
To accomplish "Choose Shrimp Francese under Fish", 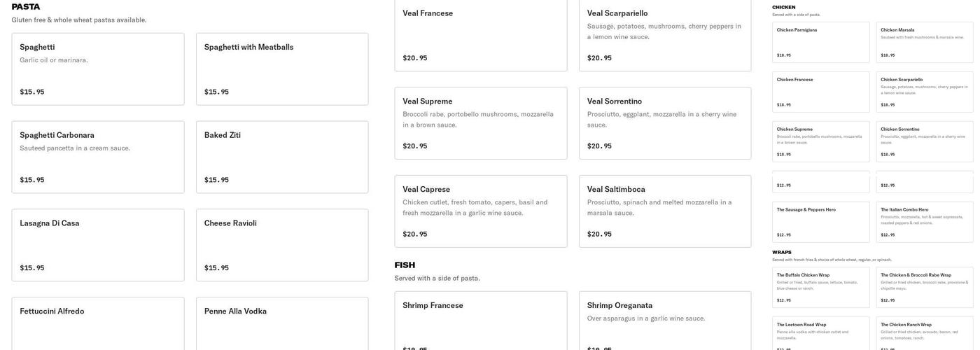I will 481,321.
